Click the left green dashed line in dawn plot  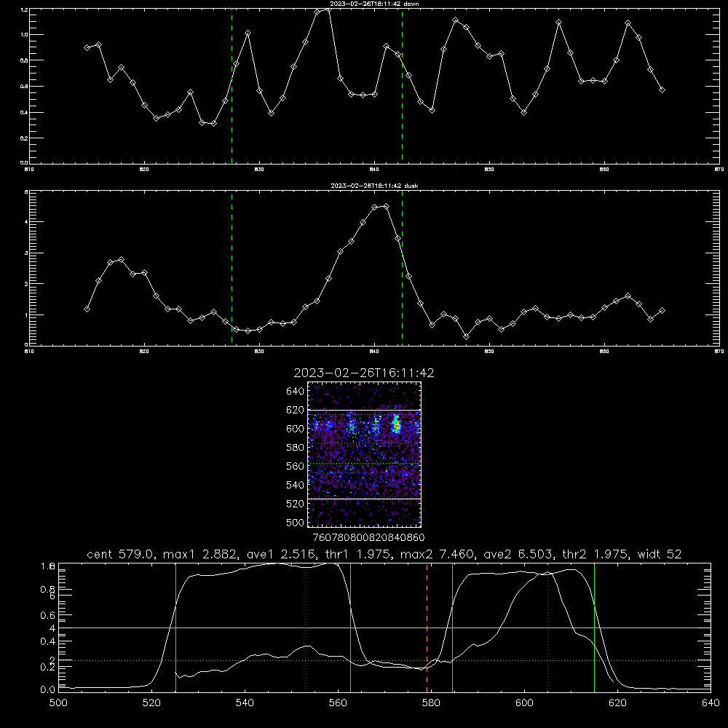pyautogui.click(x=232, y=86)
